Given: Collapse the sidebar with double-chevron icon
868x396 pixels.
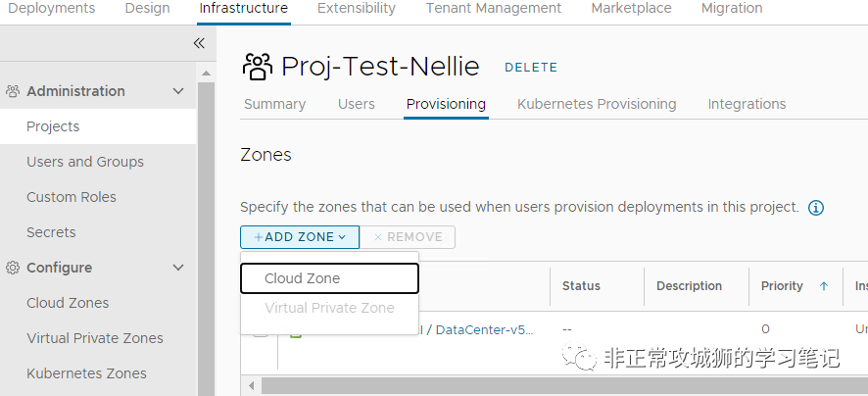Looking at the screenshot, I should click(x=199, y=43).
